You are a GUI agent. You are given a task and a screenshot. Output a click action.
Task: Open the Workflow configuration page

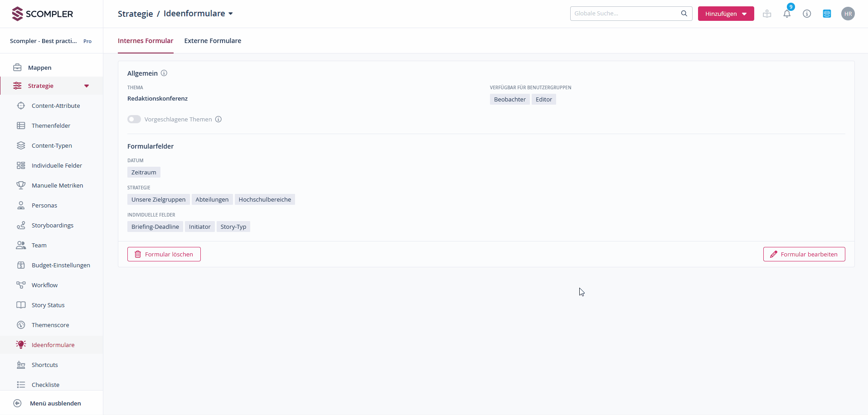click(x=44, y=285)
